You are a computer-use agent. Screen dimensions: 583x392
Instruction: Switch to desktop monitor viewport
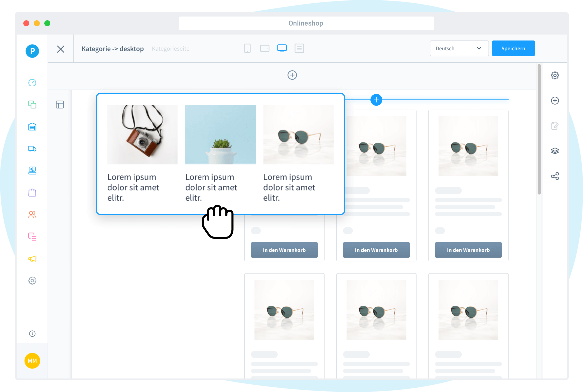tap(282, 48)
